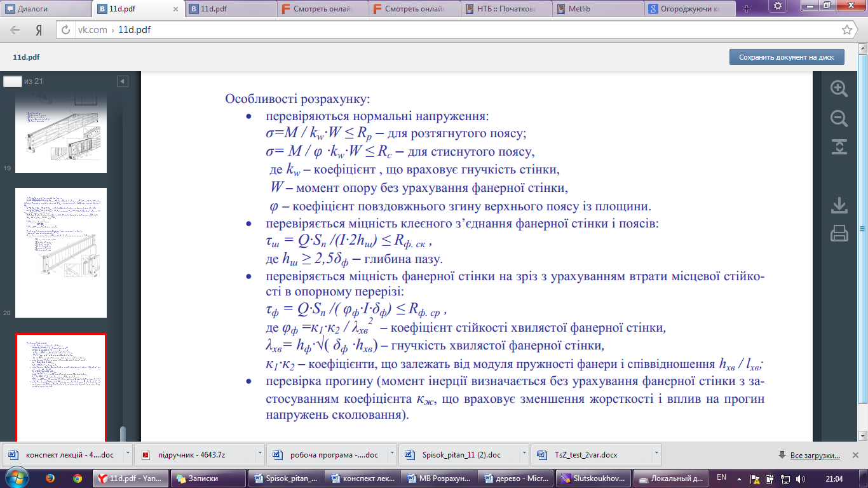Expand options for конспект лекцій download
Screen dimensions: 868x488
point(128,455)
